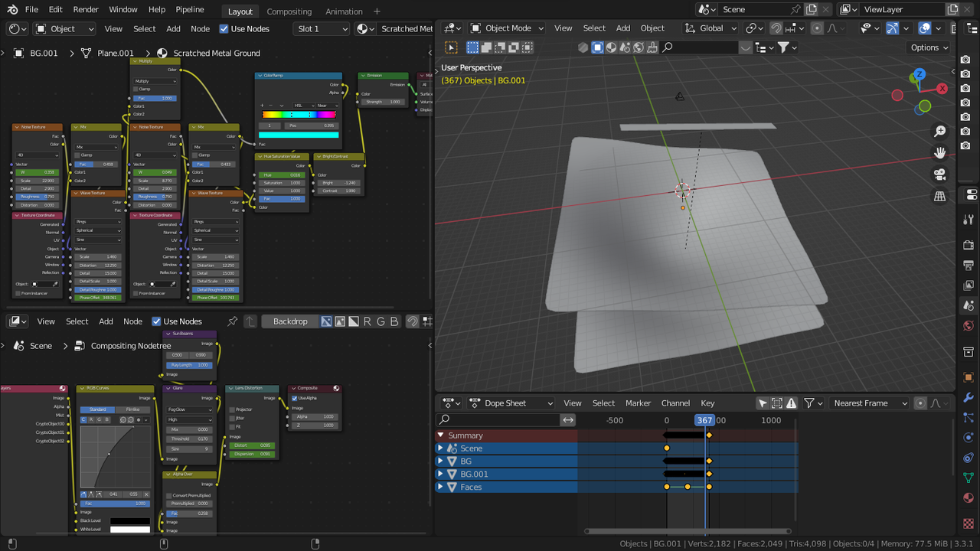
Task: Open Channel menu in Dope Sheet
Action: pos(675,403)
